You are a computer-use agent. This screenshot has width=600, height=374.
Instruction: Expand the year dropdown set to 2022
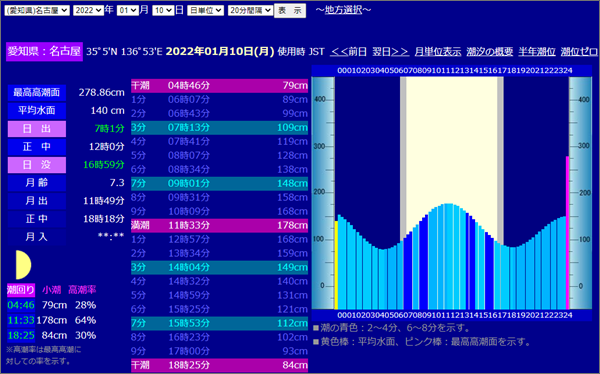coord(88,10)
